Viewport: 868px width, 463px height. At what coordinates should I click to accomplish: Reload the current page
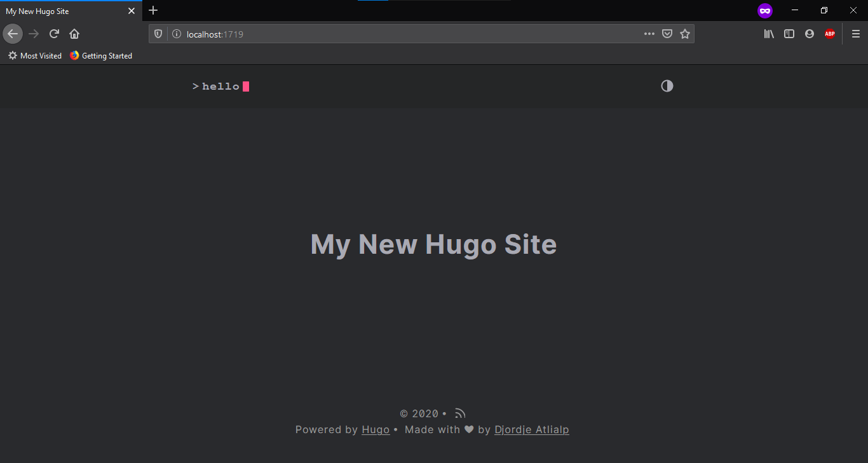click(54, 34)
